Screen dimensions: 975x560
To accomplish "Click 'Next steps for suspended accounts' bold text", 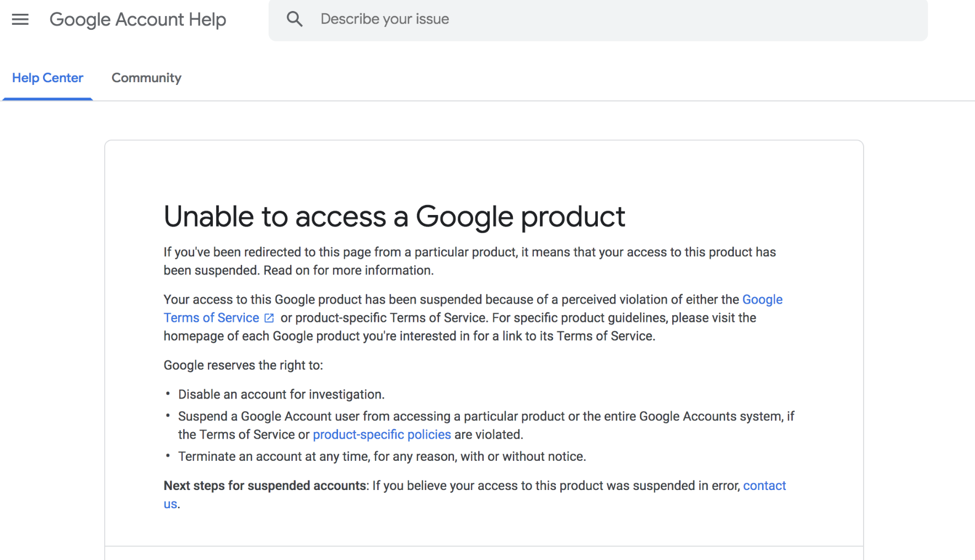I will (265, 486).
